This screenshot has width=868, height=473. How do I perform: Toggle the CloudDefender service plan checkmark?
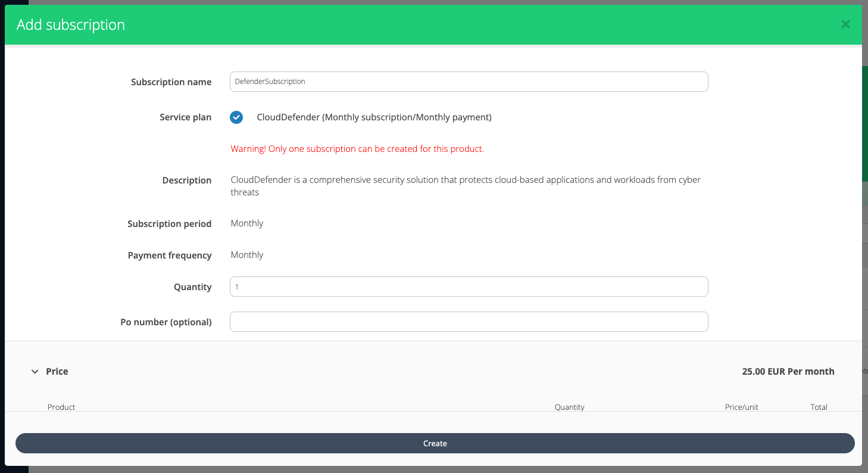236,117
